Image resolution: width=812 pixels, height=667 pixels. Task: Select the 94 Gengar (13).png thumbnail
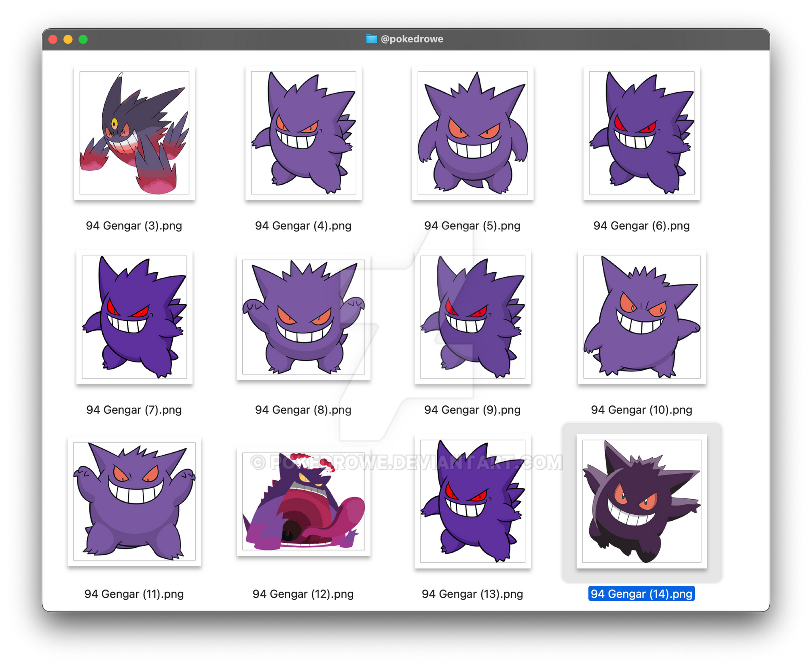472,501
